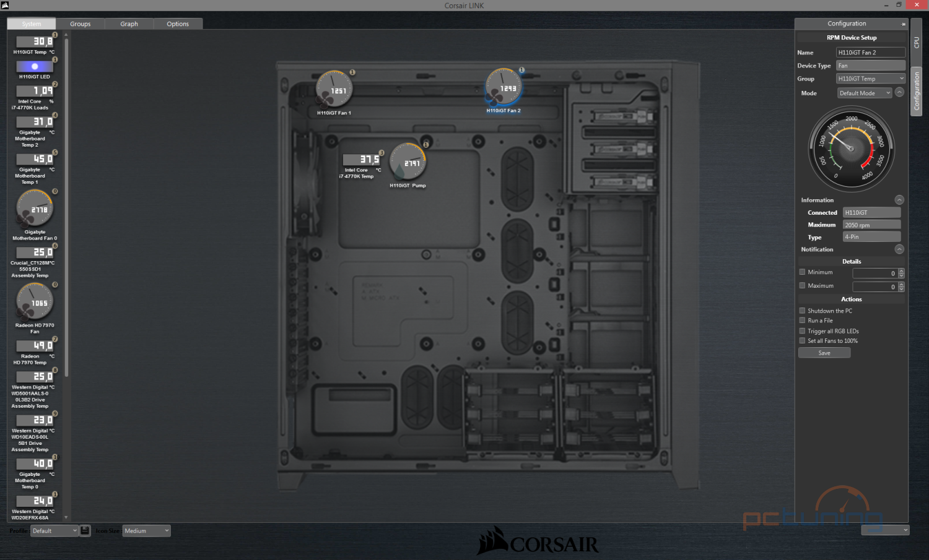Image resolution: width=929 pixels, height=560 pixels.
Task: Click the Corsair LINK app icon in the title bar
Action: 5,5
